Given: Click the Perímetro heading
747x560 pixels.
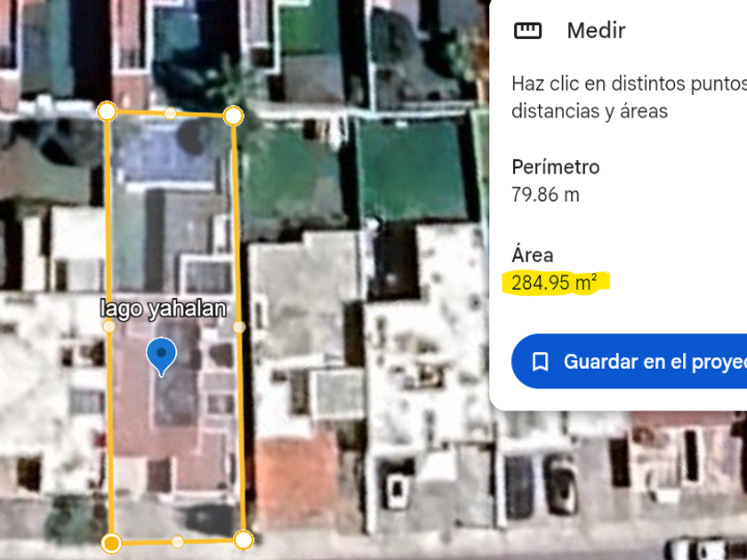Looking at the screenshot, I should pyautogui.click(x=556, y=167).
